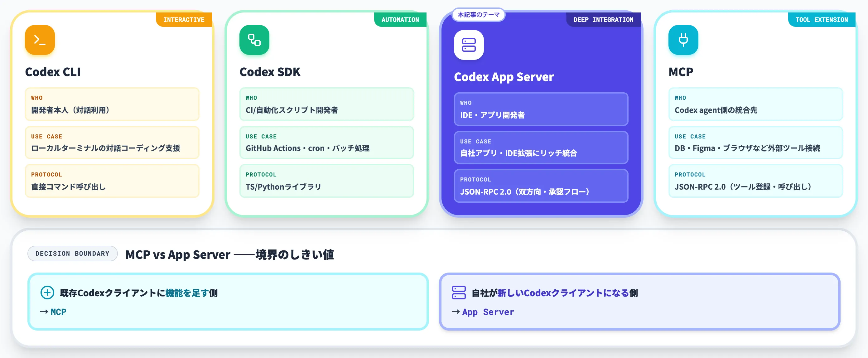Click 直接コマンド呼び出し text
868x358 pixels.
[x=68, y=187]
